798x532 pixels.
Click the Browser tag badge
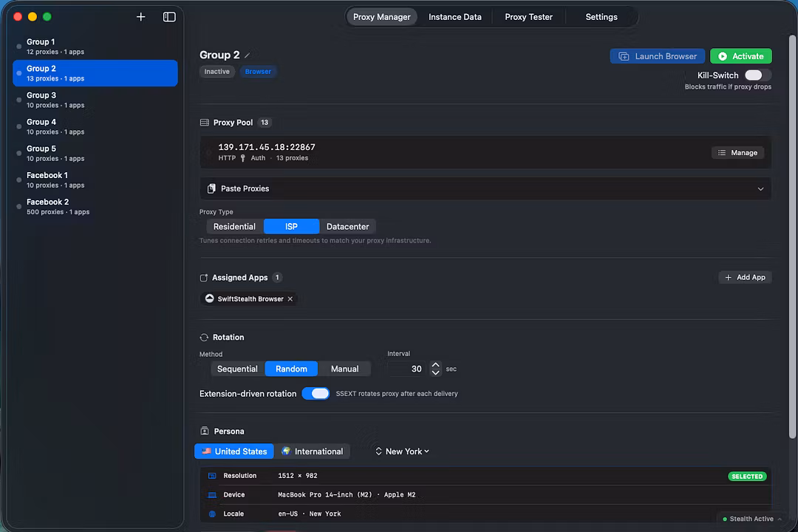[x=258, y=72]
